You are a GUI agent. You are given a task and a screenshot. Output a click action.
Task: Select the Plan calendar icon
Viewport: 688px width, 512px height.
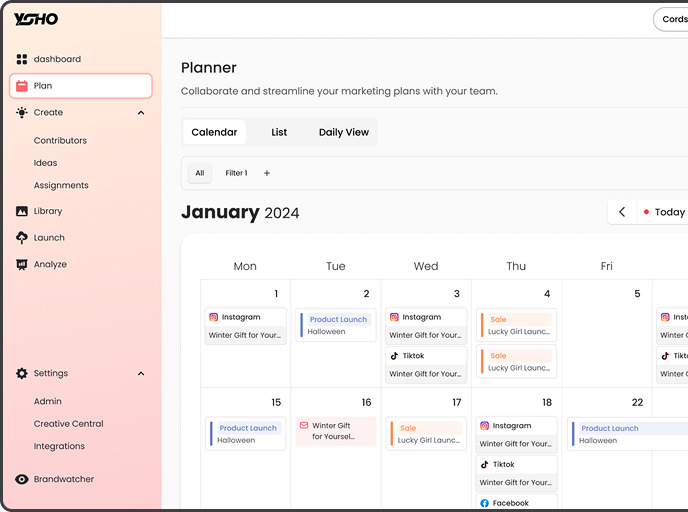(22, 86)
